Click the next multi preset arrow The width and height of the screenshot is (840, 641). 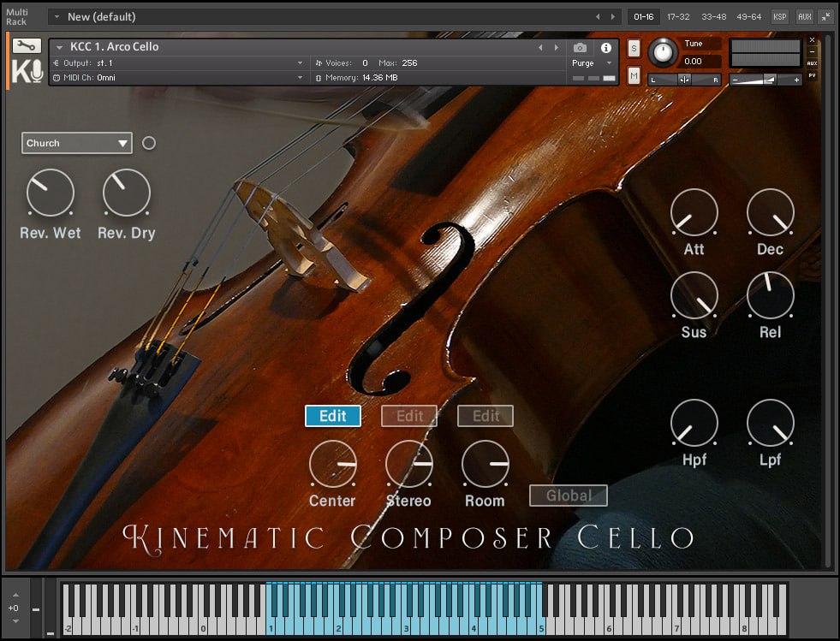coord(613,16)
